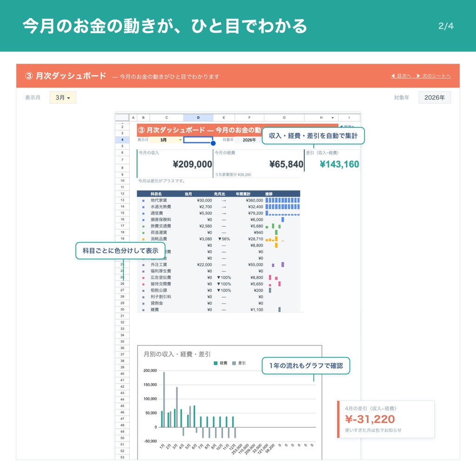476x476 pixels.
Task: Click the 科目名 table header
Action: [x=156, y=194]
